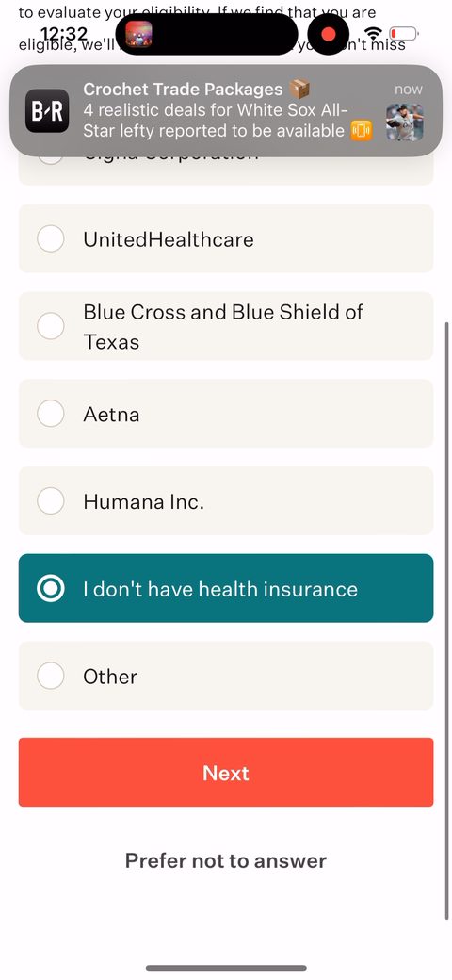Image resolution: width=452 pixels, height=980 pixels.
Task: Toggle the "I don't have health insurance" option
Action: [x=226, y=588]
